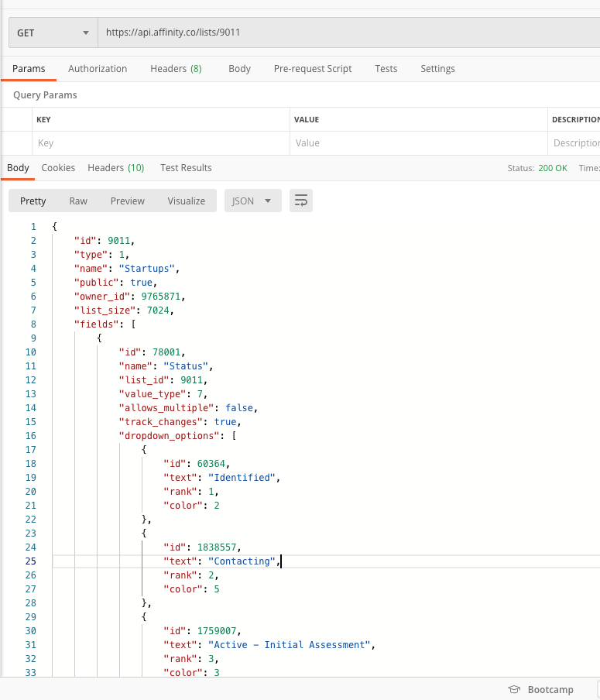
Task: Open Bootcamp via the graduation cap icon
Action: [x=513, y=689]
